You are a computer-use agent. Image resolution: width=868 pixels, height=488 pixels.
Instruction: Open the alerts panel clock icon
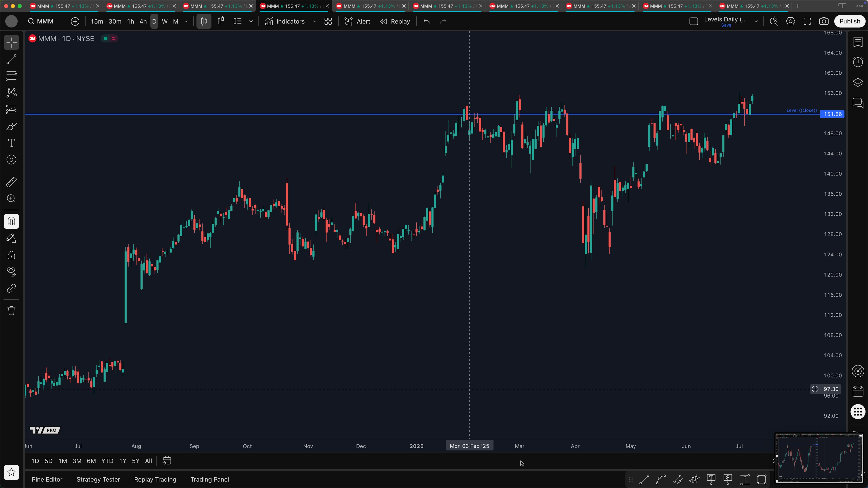(x=858, y=62)
